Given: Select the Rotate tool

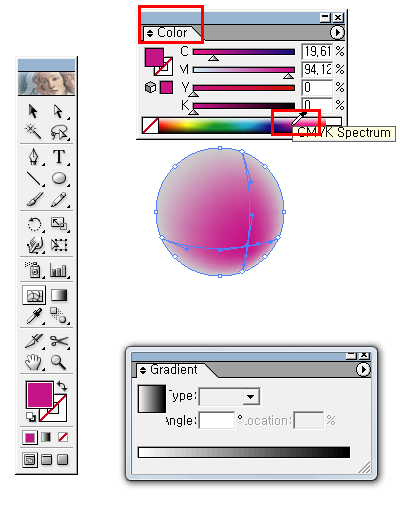Looking at the screenshot, I should coord(34,224).
